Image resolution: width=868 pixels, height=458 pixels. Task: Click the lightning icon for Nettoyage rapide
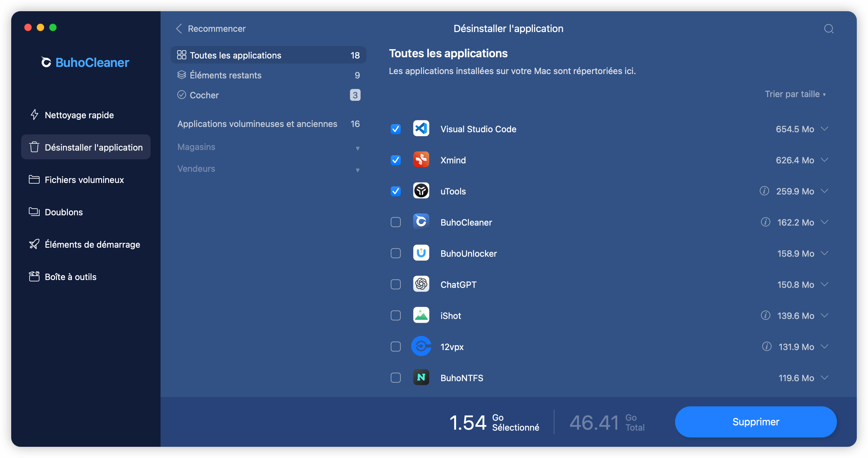tap(34, 115)
